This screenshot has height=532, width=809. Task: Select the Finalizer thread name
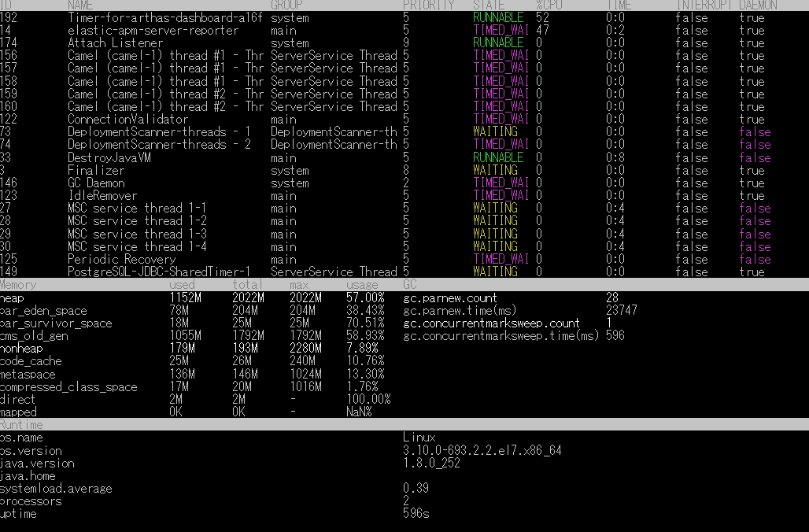coord(96,170)
